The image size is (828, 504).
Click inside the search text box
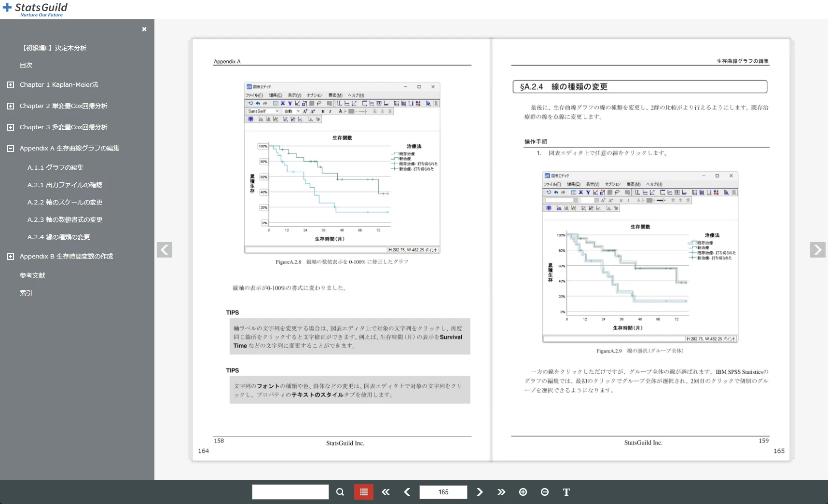290,492
